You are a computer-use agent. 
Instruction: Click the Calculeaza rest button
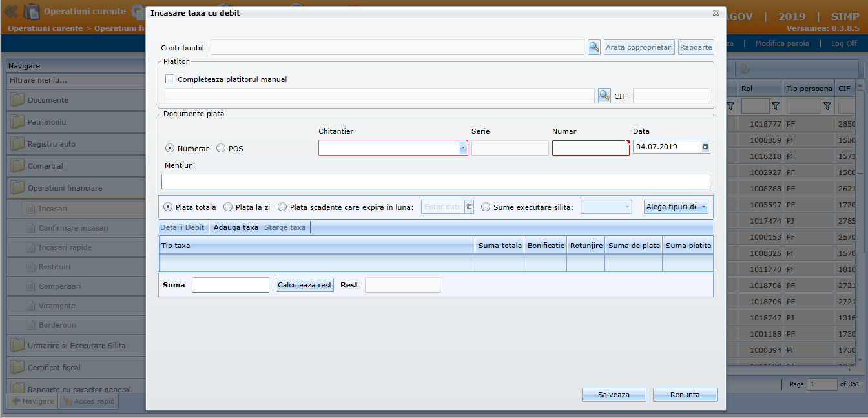coord(304,285)
